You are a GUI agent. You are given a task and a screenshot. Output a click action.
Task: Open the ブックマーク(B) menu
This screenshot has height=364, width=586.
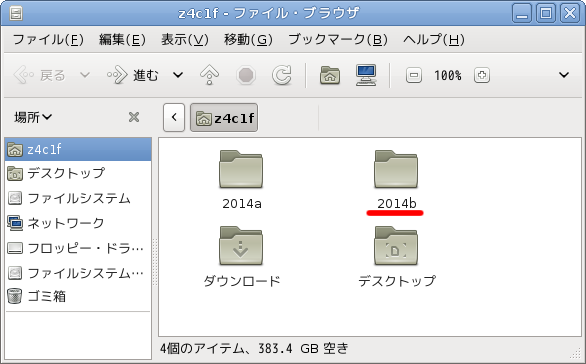(x=338, y=39)
